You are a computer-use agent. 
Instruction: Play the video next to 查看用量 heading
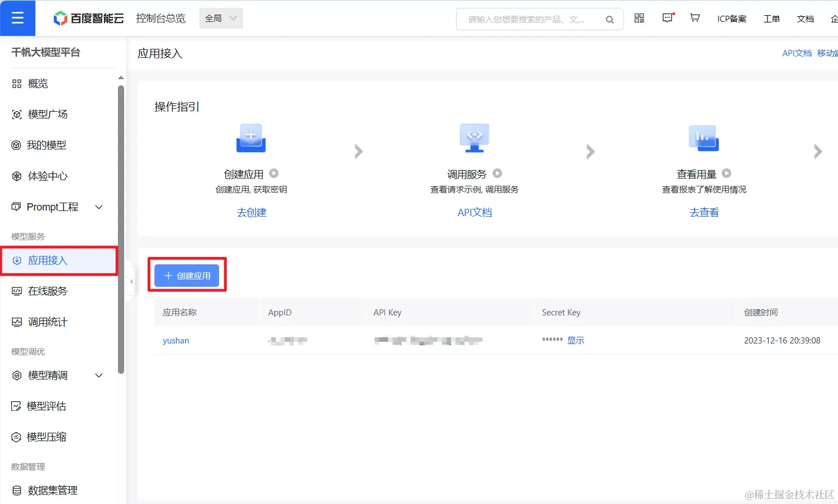tap(726, 173)
